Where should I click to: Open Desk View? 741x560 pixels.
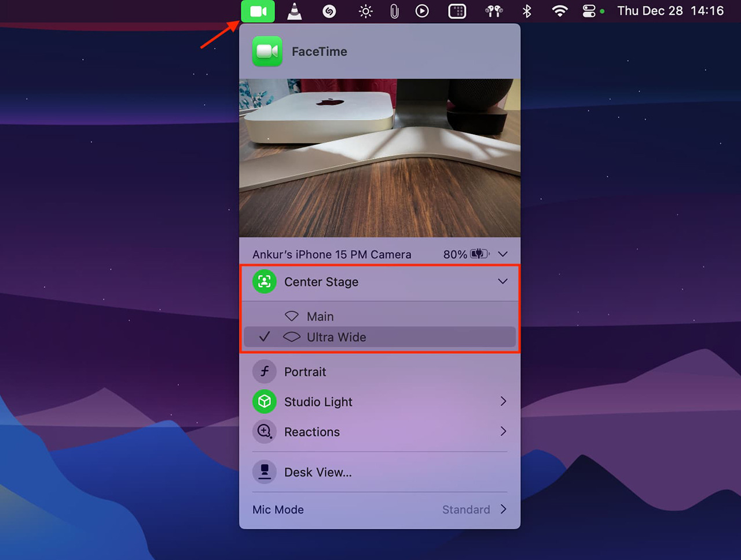[317, 473]
